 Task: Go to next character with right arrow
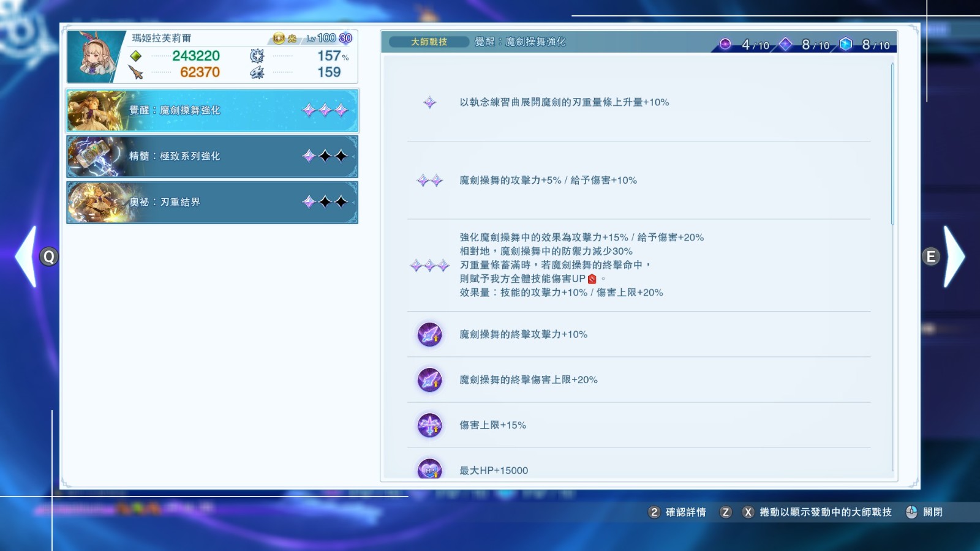(x=954, y=257)
